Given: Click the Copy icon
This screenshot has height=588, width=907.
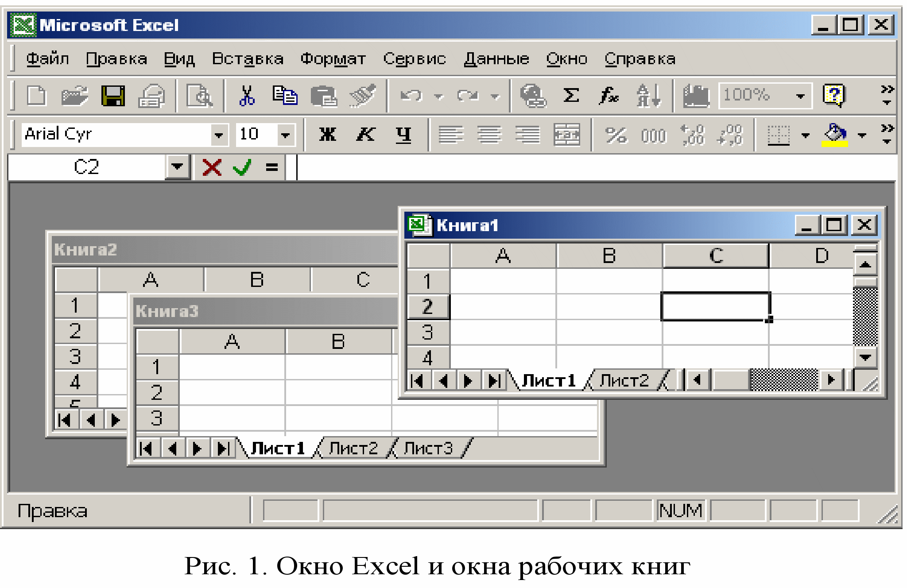Looking at the screenshot, I should [x=285, y=96].
